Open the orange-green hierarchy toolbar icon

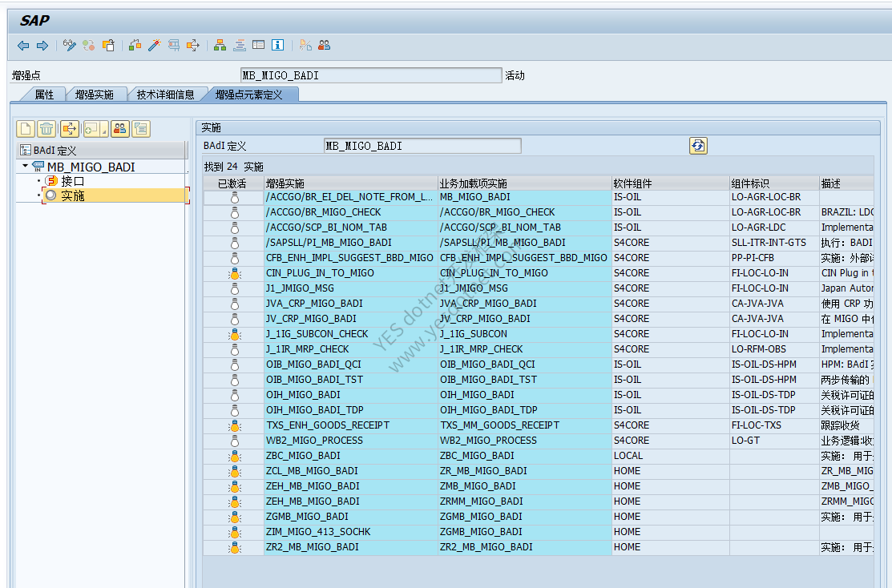[220, 46]
